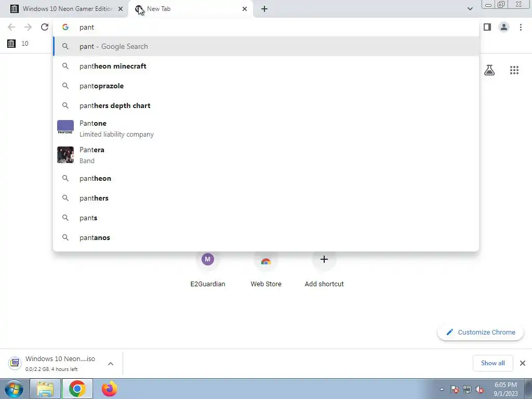Select the Pantera band suggestion
The width and height of the screenshot is (532, 399).
[x=266, y=155]
